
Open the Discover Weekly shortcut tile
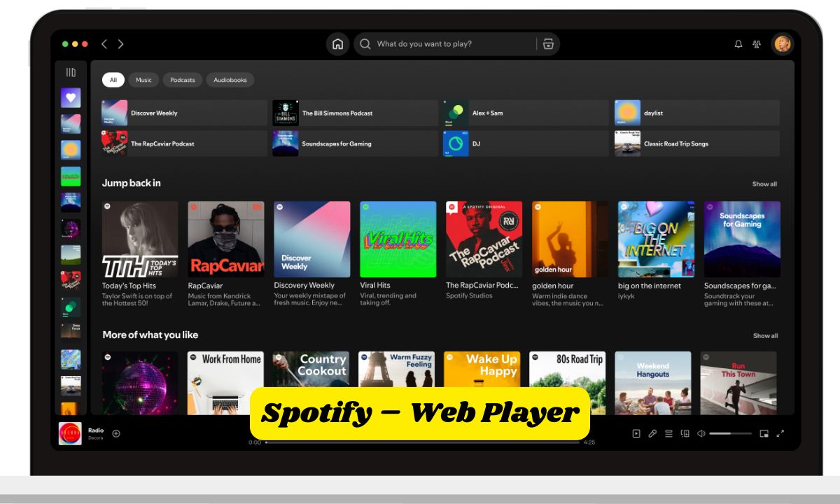coord(184,113)
